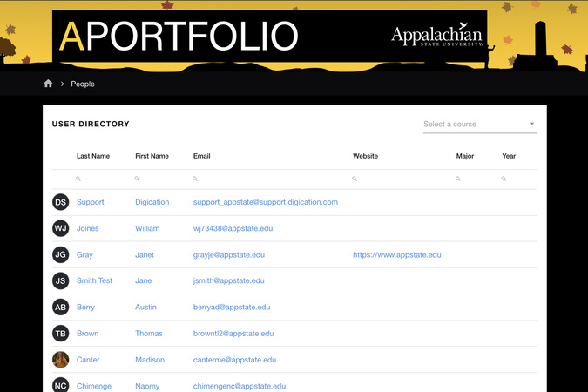Email wj73438@appstate.edu
Image resolution: width=588 pixels, height=392 pixels.
point(233,228)
